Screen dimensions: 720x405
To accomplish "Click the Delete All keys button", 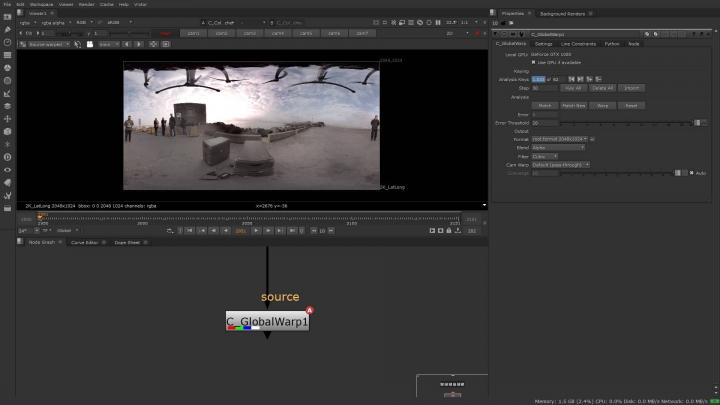I will click(x=602, y=88).
